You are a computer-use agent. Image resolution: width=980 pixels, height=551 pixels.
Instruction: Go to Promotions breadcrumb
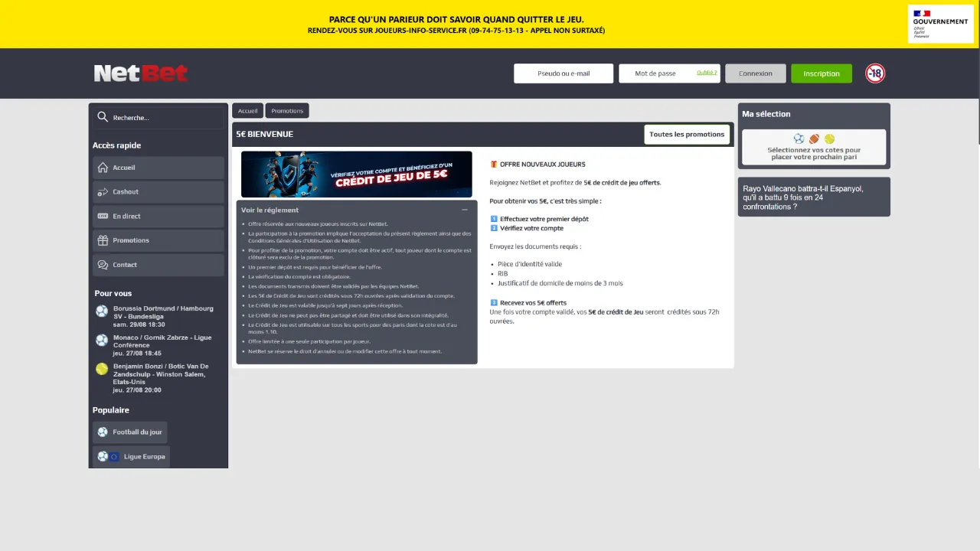287,111
